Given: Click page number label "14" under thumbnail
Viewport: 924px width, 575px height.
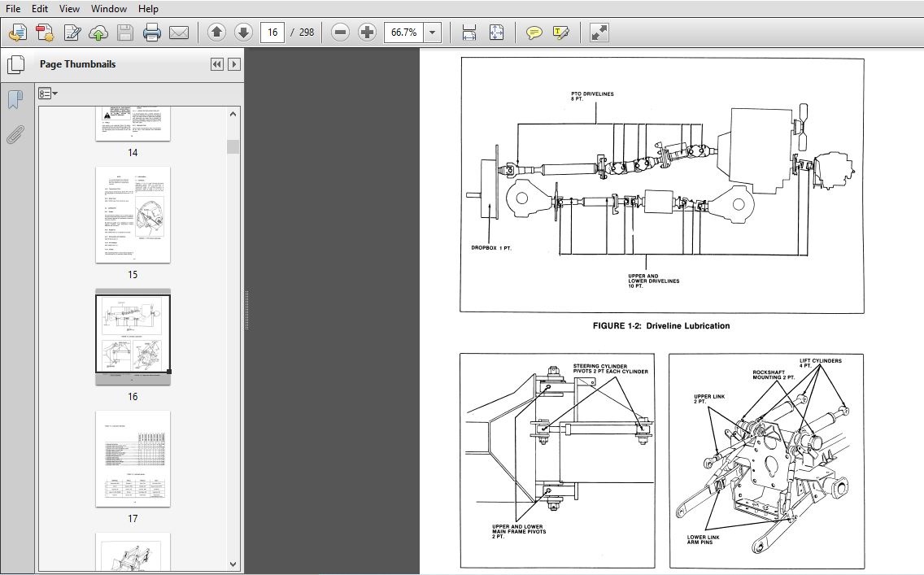Looking at the screenshot, I should pos(133,153).
